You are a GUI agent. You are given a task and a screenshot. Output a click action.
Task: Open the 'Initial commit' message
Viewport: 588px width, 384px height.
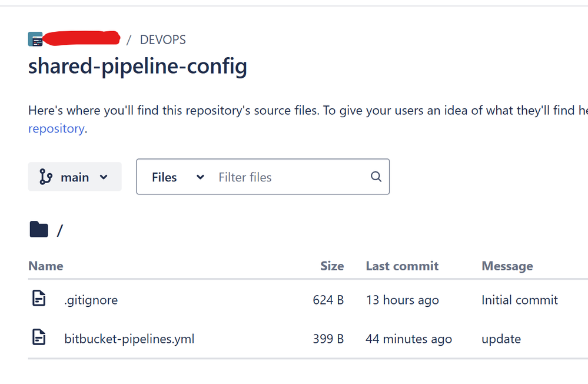coord(519,300)
